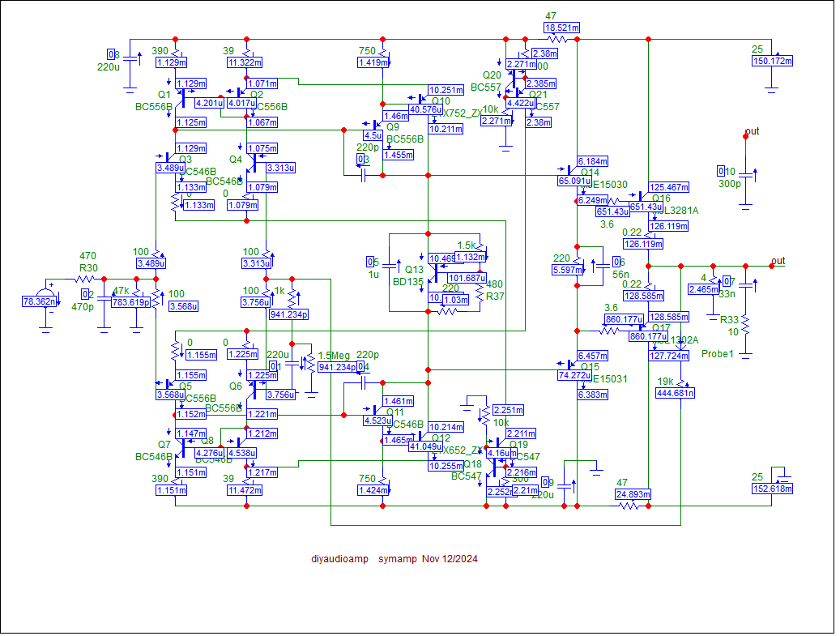Click the 47k input resistor symbol
Screen dimensions: 840x636
point(137,292)
